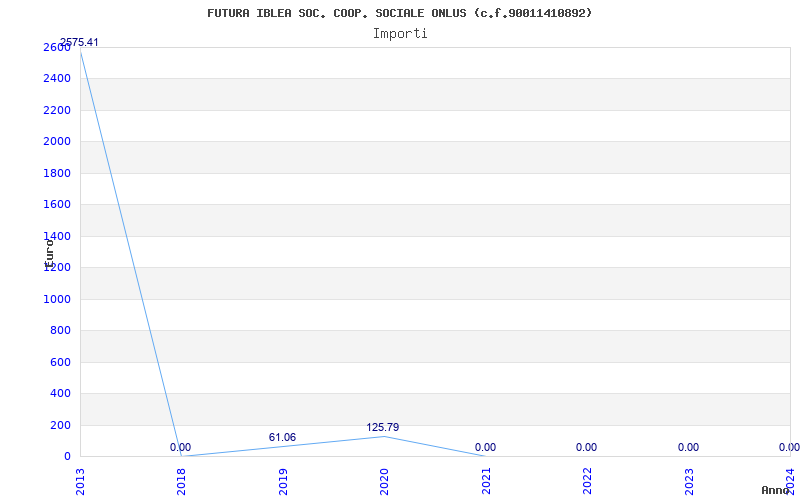This screenshot has width=800, height=500.
Task: Click the 2022 x-axis label
Action: 587,482
